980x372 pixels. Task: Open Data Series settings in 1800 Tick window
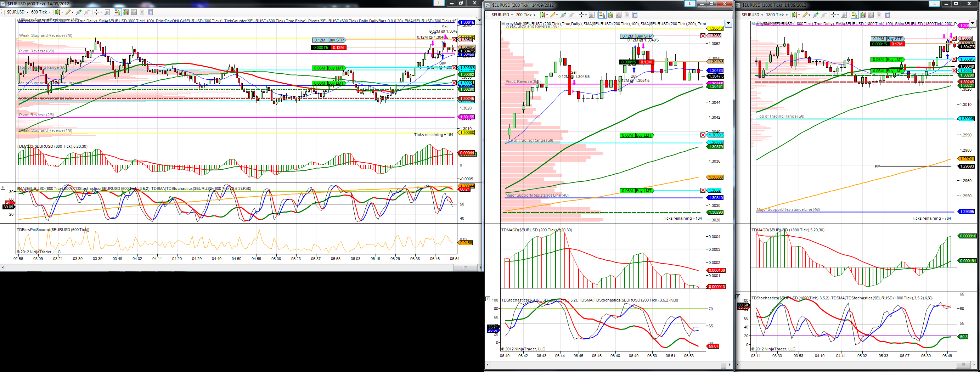coord(863,15)
